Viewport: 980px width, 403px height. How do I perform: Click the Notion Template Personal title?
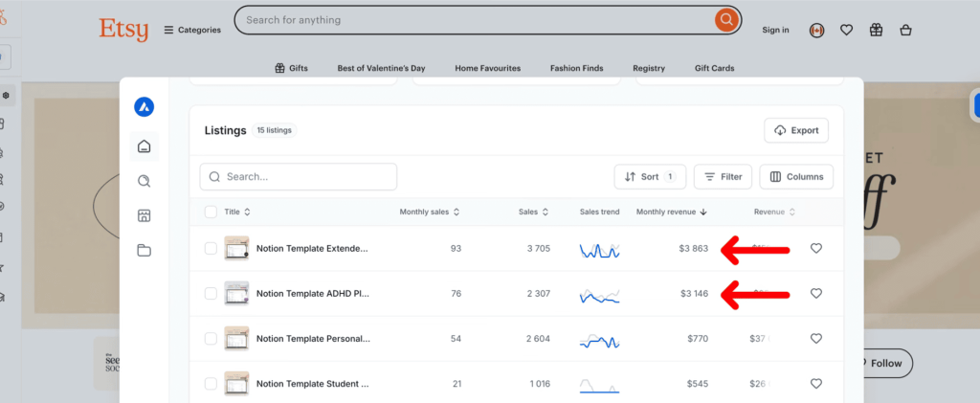(x=313, y=339)
